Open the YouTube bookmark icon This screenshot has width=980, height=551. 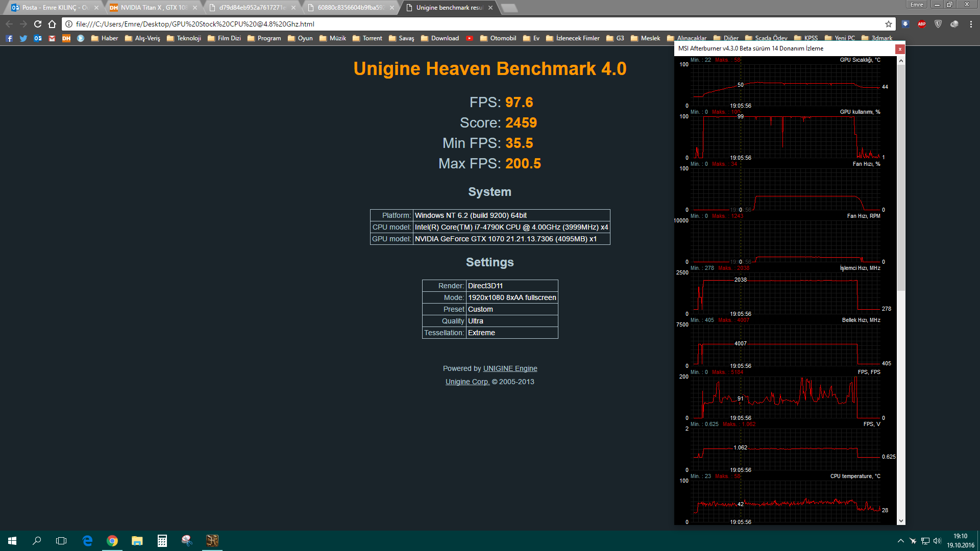click(470, 38)
